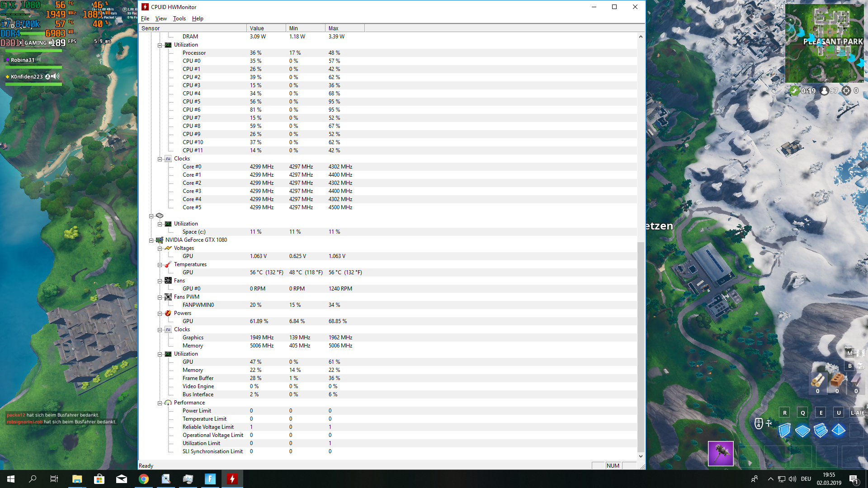Click the Sensor column header
Viewport: 868px width, 488px height.
[193, 28]
